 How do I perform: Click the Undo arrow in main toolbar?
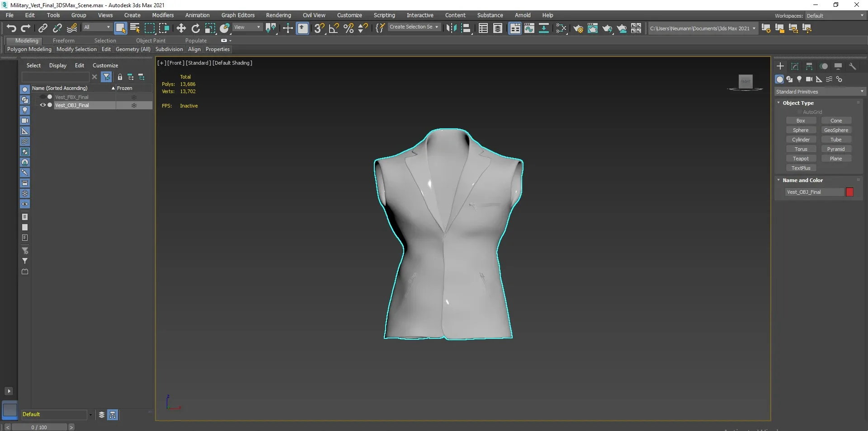tap(11, 28)
